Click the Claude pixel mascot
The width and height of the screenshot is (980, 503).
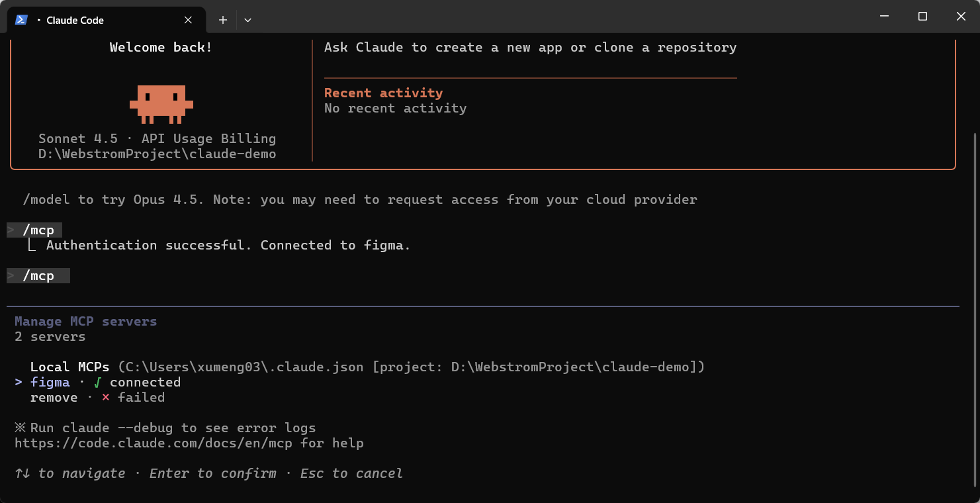(x=161, y=104)
